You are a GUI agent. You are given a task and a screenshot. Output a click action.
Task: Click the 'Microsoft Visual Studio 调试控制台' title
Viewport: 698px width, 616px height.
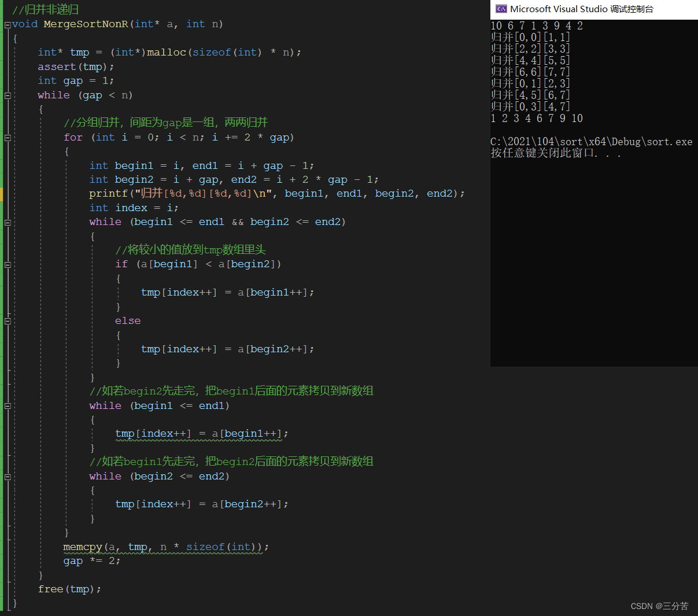coord(582,9)
